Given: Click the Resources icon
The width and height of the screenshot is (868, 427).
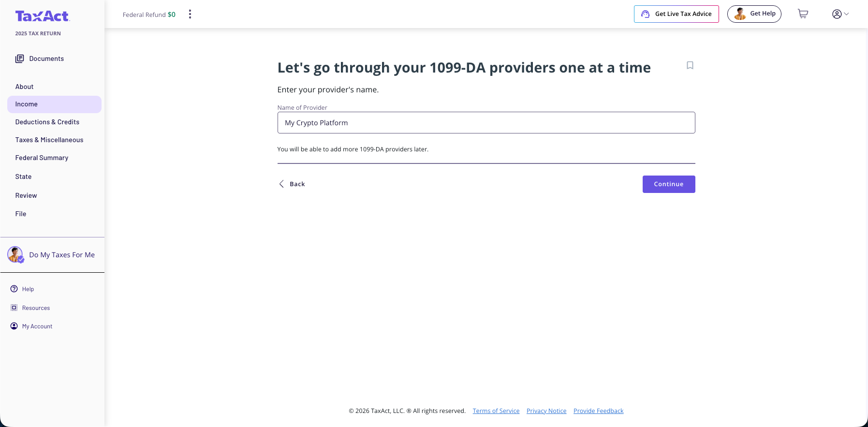Looking at the screenshot, I should pyautogui.click(x=14, y=308).
